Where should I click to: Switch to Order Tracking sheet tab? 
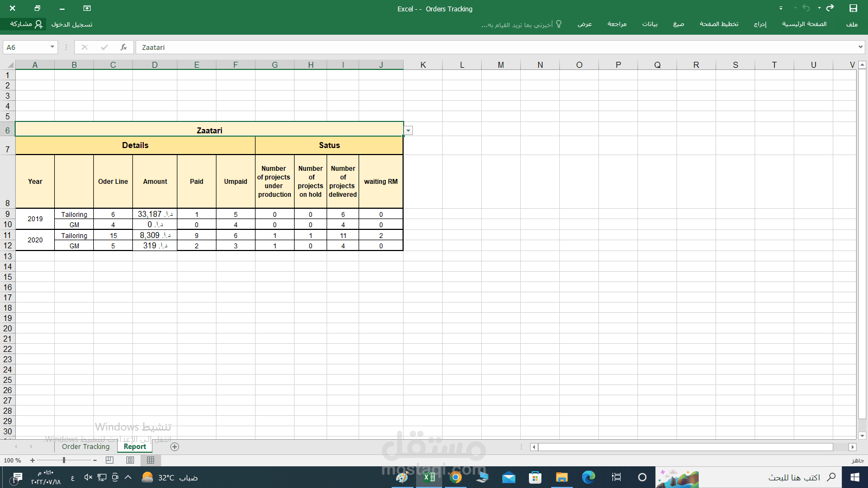[86, 447]
